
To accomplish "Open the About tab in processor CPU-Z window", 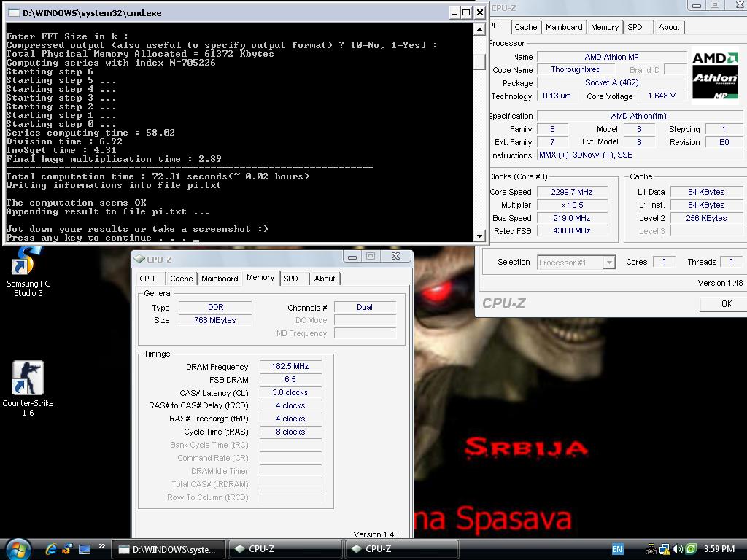I will [x=669, y=27].
